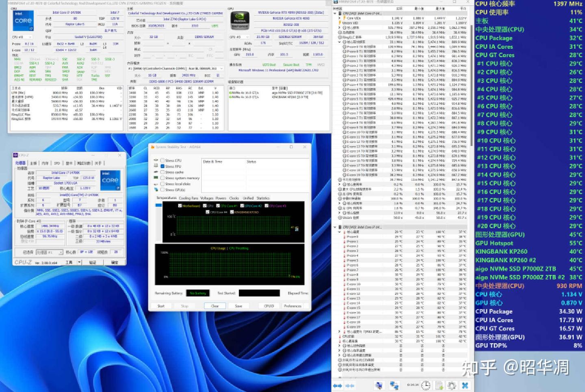Click the Test Started input field
Image resolution: width=585 pixels, height=392 pixels.
click(259, 293)
